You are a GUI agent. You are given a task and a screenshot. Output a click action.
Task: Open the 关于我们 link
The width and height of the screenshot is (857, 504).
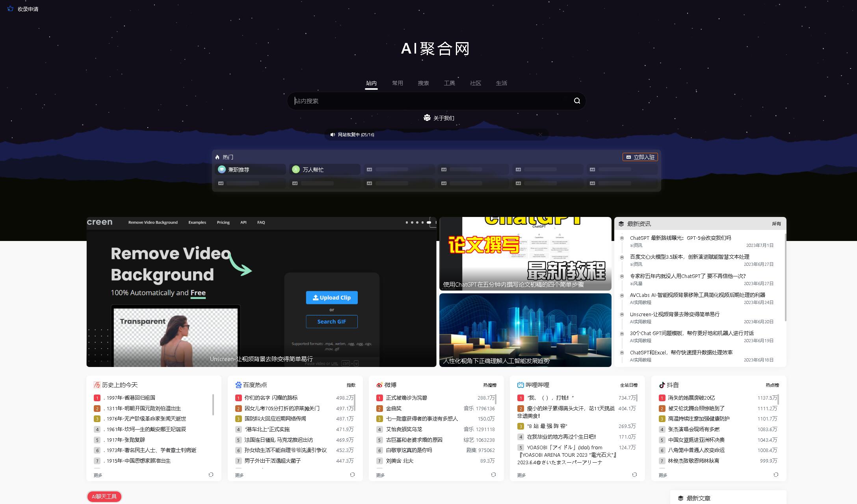[x=444, y=118]
